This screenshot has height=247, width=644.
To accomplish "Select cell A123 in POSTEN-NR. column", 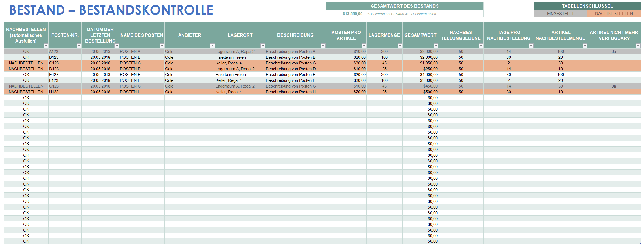I will click(65, 52).
